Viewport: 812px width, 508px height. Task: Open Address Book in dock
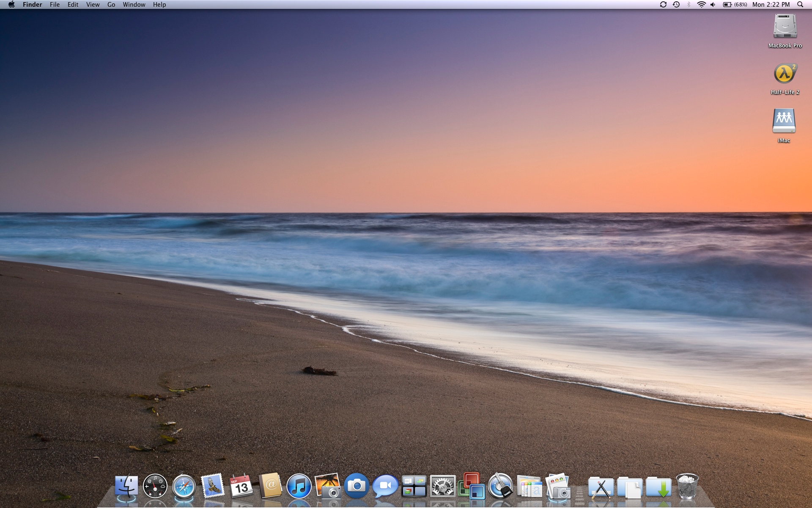(x=270, y=486)
